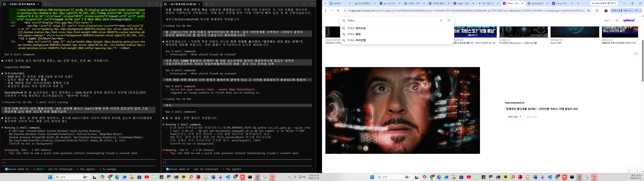Open new tab in 3D 스캔 terminal window
The width and height of the screenshot is (644, 181).
click(x=206, y=4)
